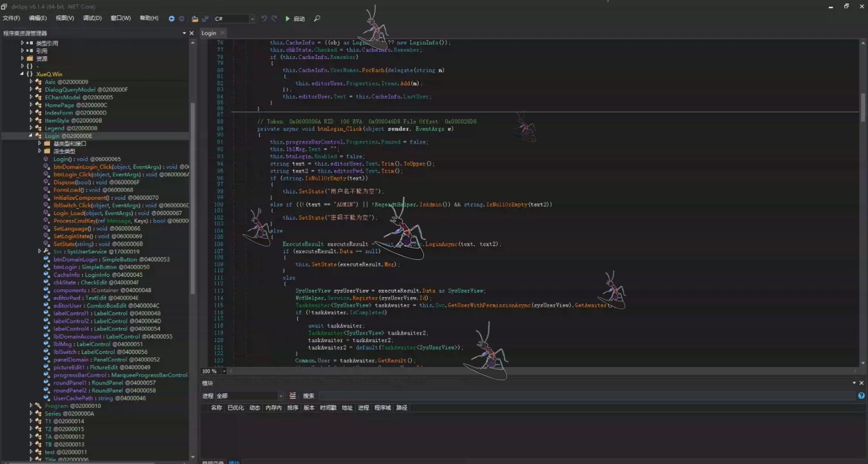Click the redo arrow in toolbar
This screenshot has height=464, width=868.
point(274,19)
